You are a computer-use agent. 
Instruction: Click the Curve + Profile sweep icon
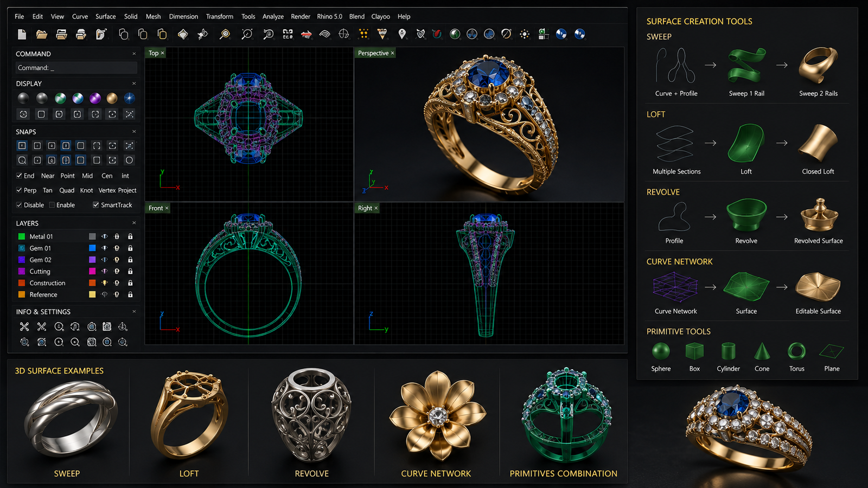coord(676,65)
